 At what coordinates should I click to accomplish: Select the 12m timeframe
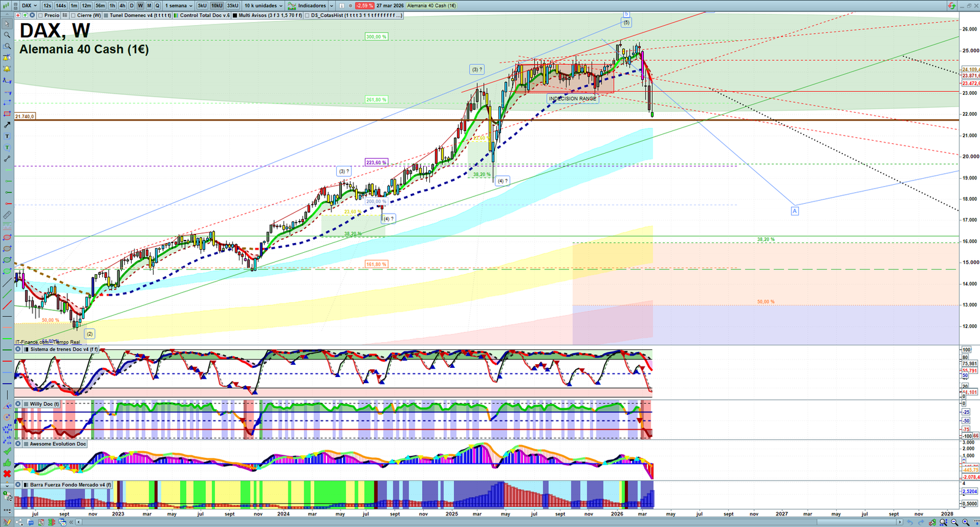(86, 6)
